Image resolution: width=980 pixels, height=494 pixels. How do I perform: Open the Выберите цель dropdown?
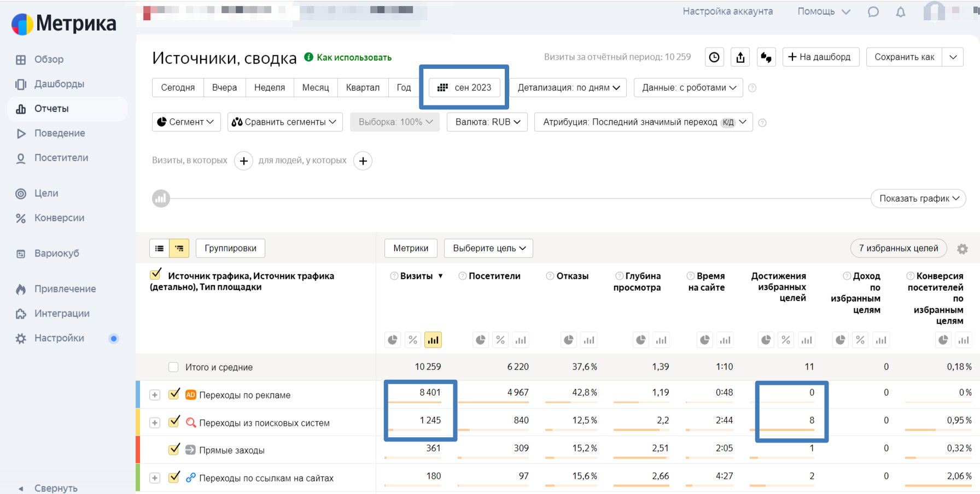[x=488, y=248]
